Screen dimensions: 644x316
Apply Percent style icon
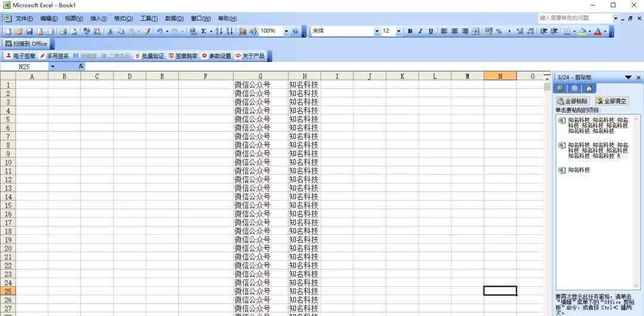[x=499, y=31]
